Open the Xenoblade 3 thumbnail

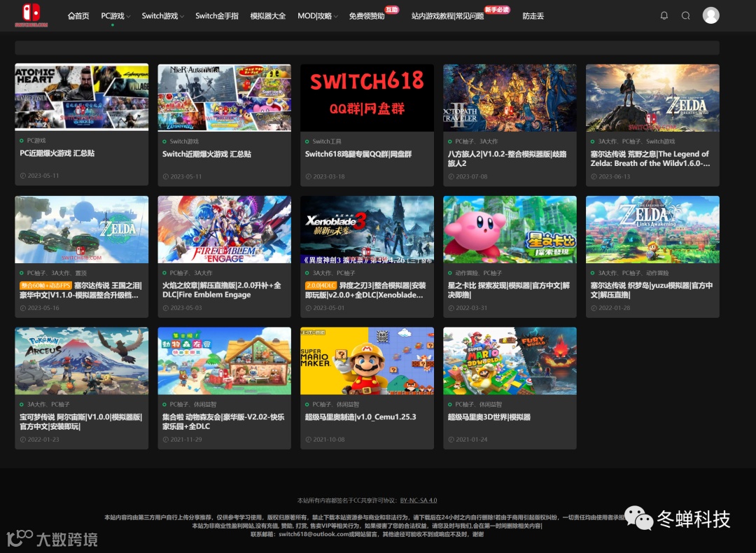367,230
